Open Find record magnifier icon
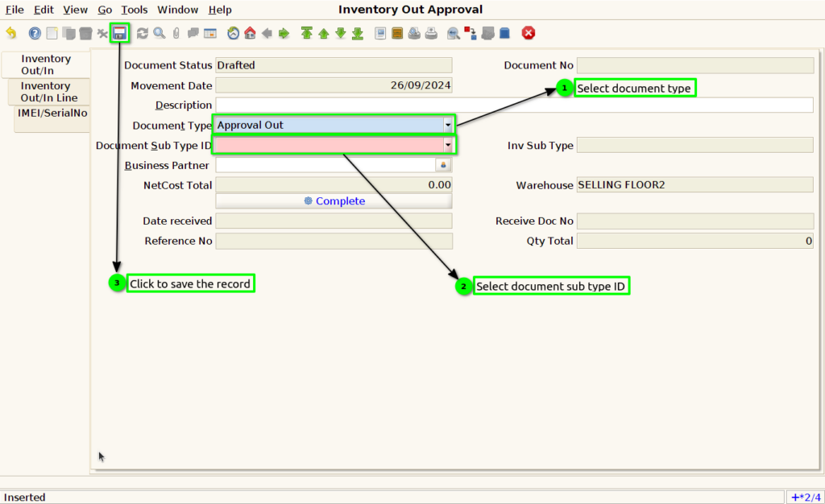Screen dimensions: 825x504 click(159, 33)
